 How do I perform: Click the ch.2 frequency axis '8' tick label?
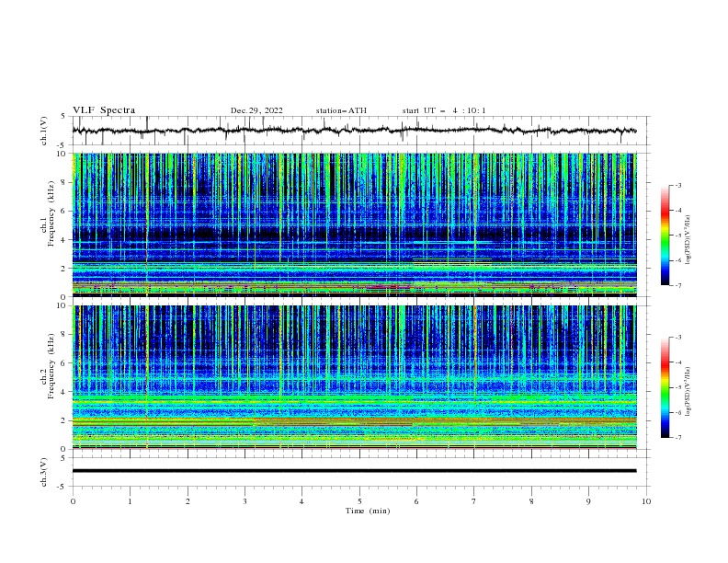pyautogui.click(x=63, y=335)
